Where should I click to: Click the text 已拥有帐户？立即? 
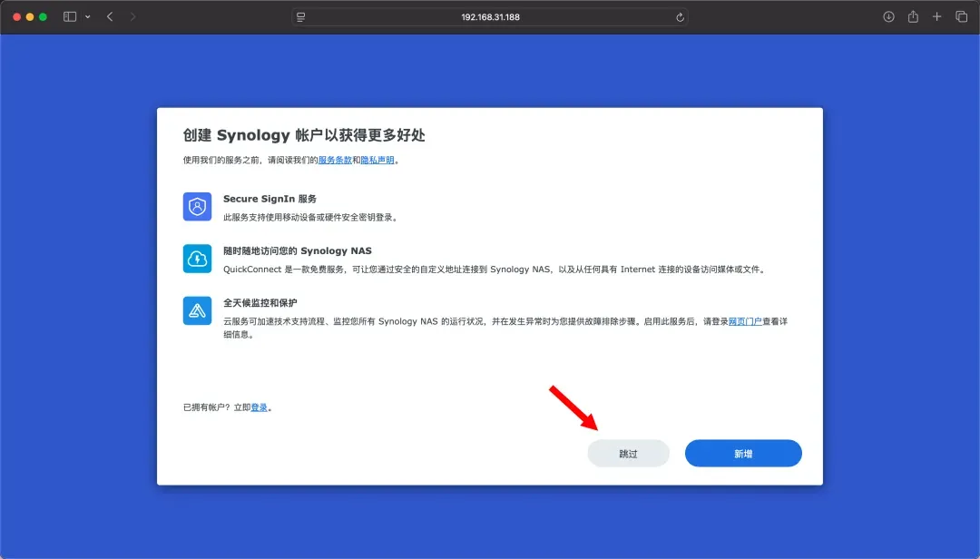(217, 407)
